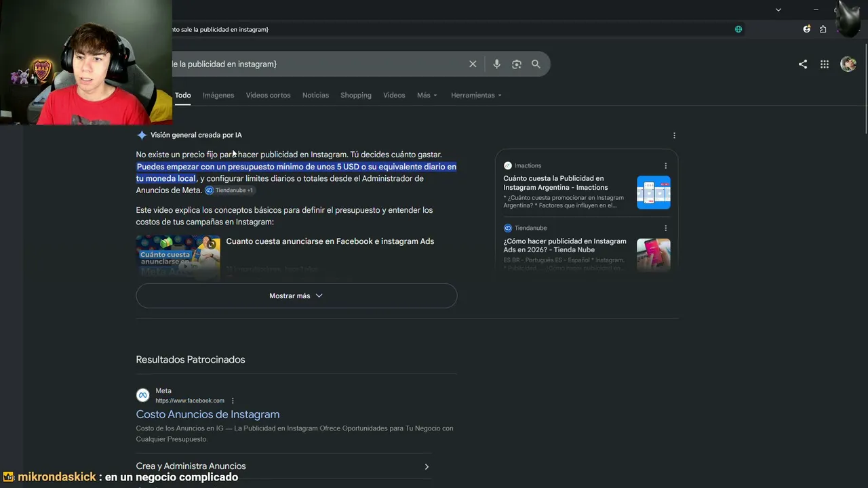The width and height of the screenshot is (868, 488).
Task: Open the Noticias tab
Action: pos(315,96)
